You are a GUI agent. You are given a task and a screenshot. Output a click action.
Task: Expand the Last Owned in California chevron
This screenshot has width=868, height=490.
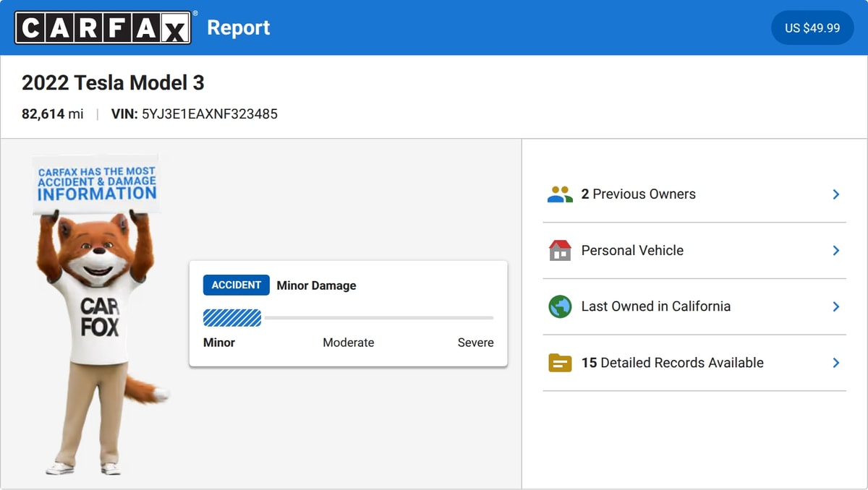pos(835,306)
